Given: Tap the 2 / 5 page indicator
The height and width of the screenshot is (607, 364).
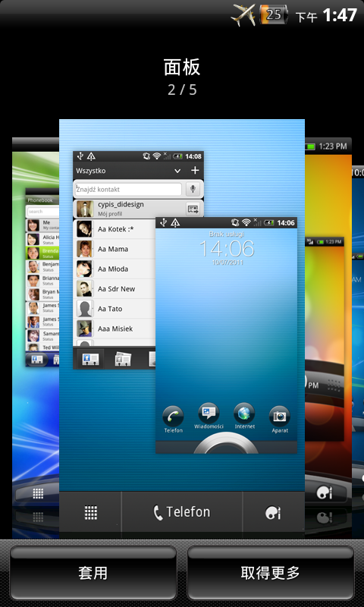Looking at the screenshot, I should tap(182, 90).
